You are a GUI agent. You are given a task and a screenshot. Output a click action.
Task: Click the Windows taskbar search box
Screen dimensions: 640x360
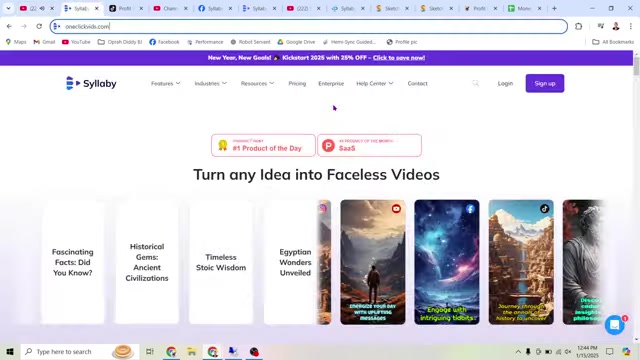(x=80, y=351)
